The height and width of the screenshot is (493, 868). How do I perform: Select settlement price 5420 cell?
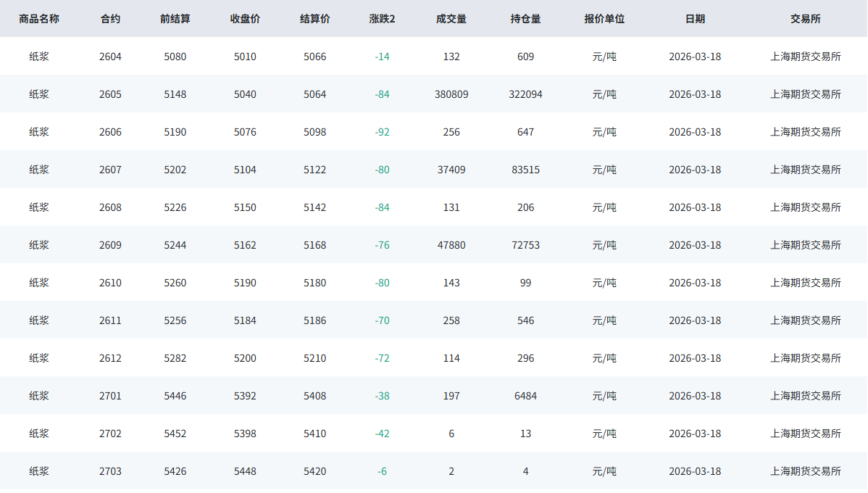(314, 471)
